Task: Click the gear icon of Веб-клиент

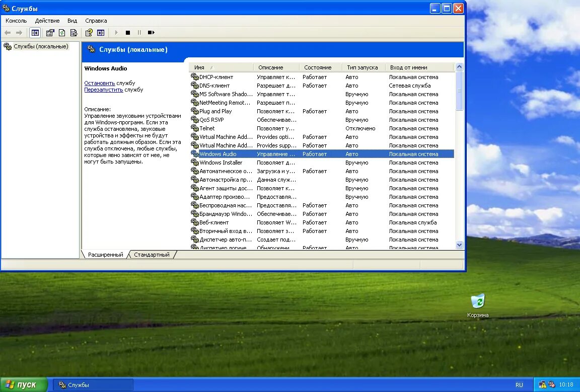Action: pos(194,222)
